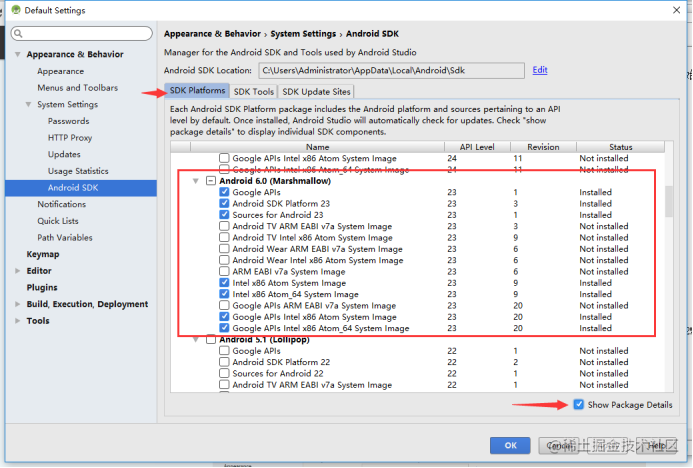Select Android TV ARM EABI v7a System Image API 22 row

[x=418, y=385]
